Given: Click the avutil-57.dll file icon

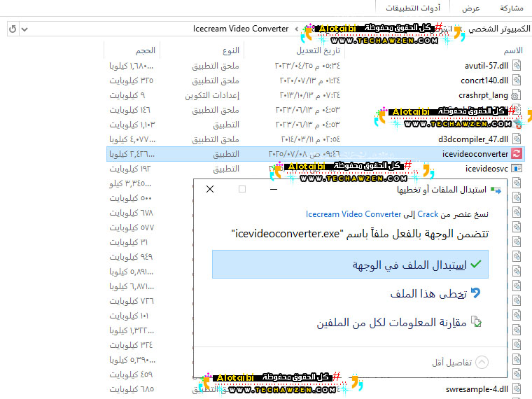Looking at the screenshot, I should pos(517,66).
